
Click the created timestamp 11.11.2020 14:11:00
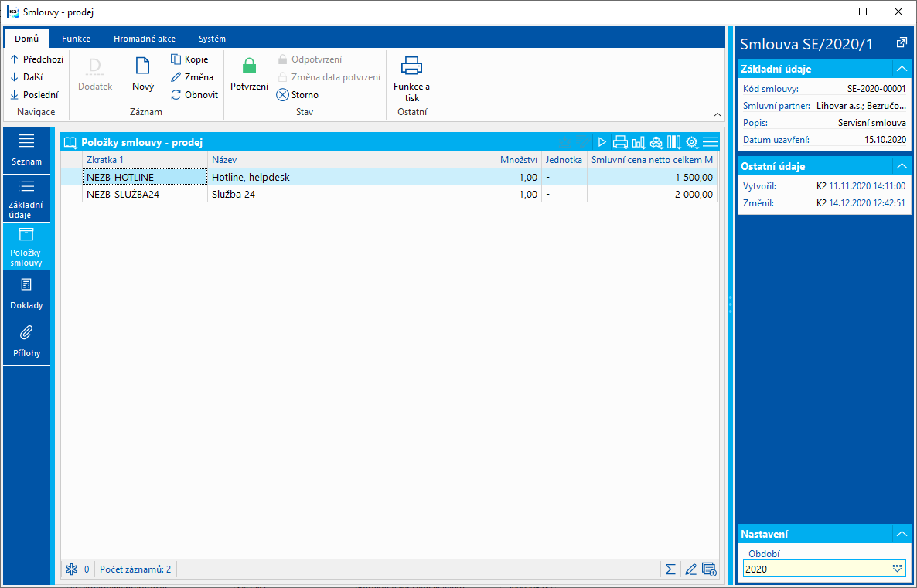[x=868, y=186]
